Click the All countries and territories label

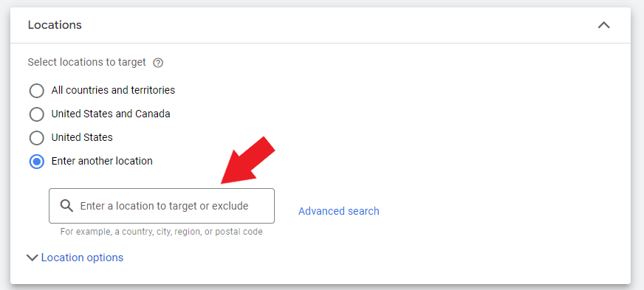pyautogui.click(x=113, y=90)
